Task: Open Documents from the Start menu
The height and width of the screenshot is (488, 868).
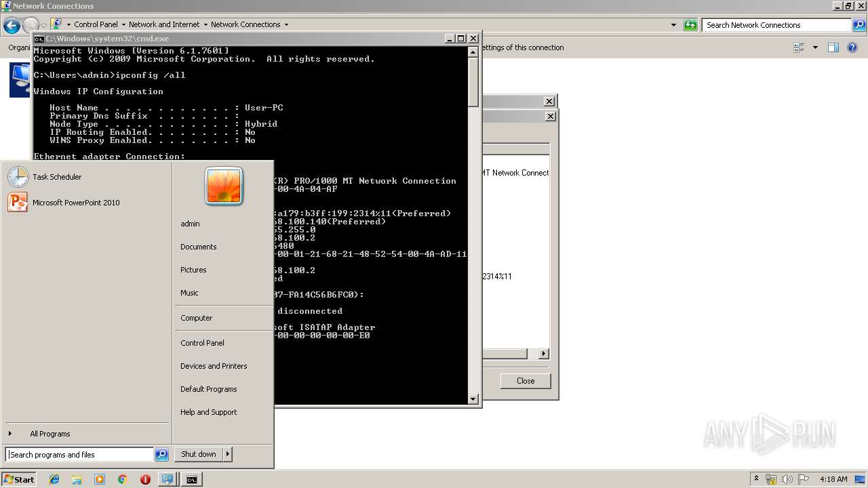Action: point(199,247)
